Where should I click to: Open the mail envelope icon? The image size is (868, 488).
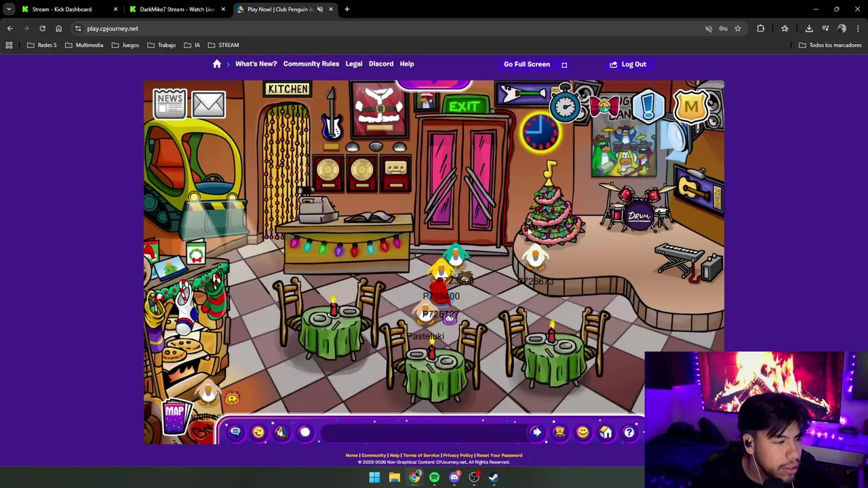(x=208, y=104)
